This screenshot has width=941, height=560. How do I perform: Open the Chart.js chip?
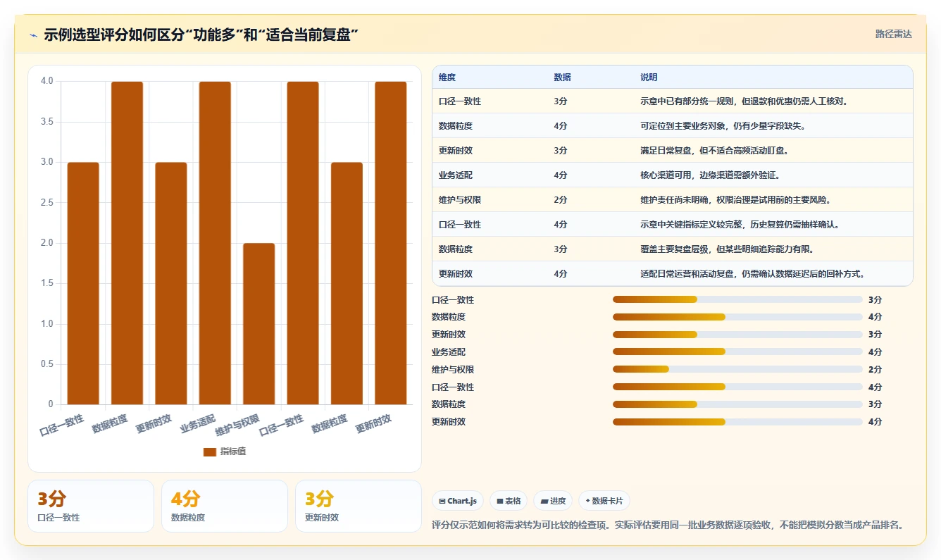[458, 501]
